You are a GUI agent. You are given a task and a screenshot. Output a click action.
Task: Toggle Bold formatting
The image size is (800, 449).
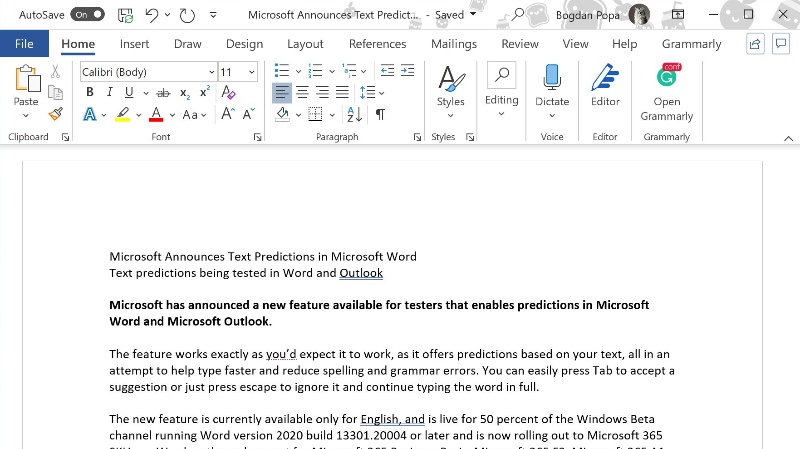[x=90, y=92]
